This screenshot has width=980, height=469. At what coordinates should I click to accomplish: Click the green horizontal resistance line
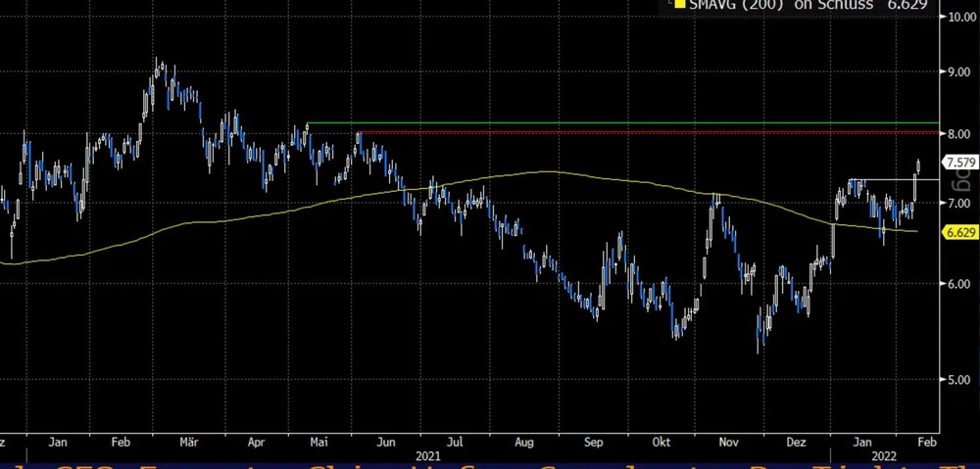coord(588,123)
